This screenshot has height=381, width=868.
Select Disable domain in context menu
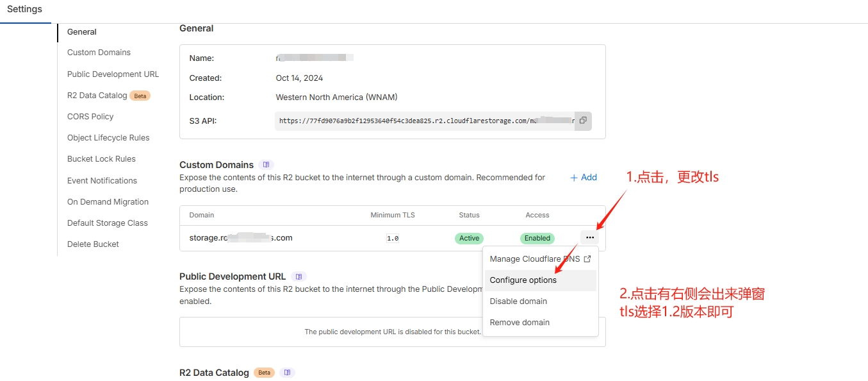point(518,301)
